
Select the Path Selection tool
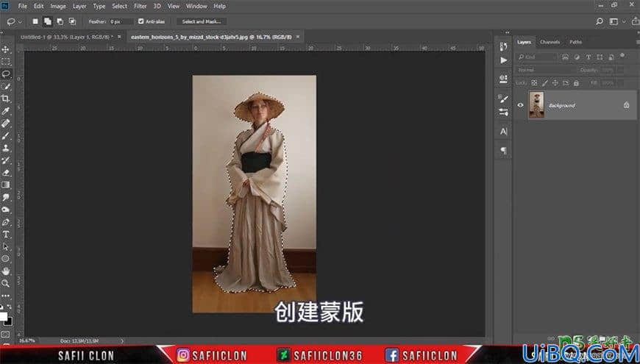pos(6,246)
